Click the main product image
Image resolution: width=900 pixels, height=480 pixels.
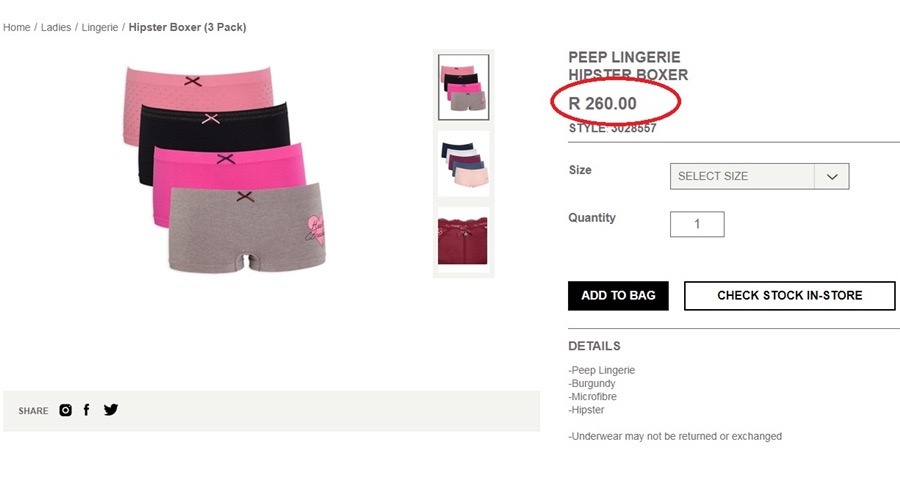(227, 168)
